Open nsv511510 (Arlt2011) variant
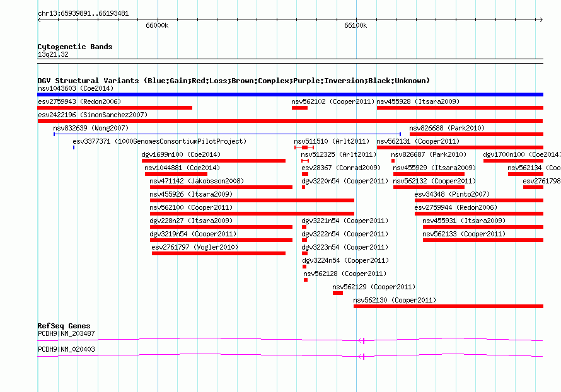561x392 pixels. point(332,141)
